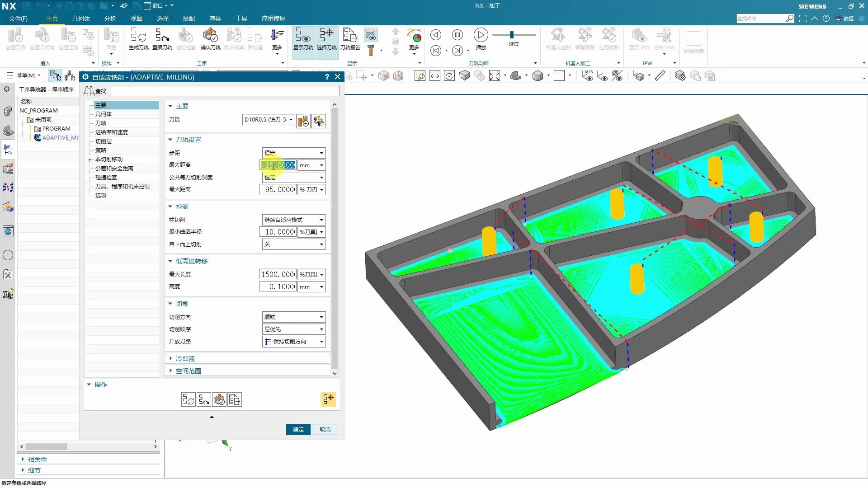The height and width of the screenshot is (488, 868).
Task: Click the 确定 OK button
Action: click(298, 429)
